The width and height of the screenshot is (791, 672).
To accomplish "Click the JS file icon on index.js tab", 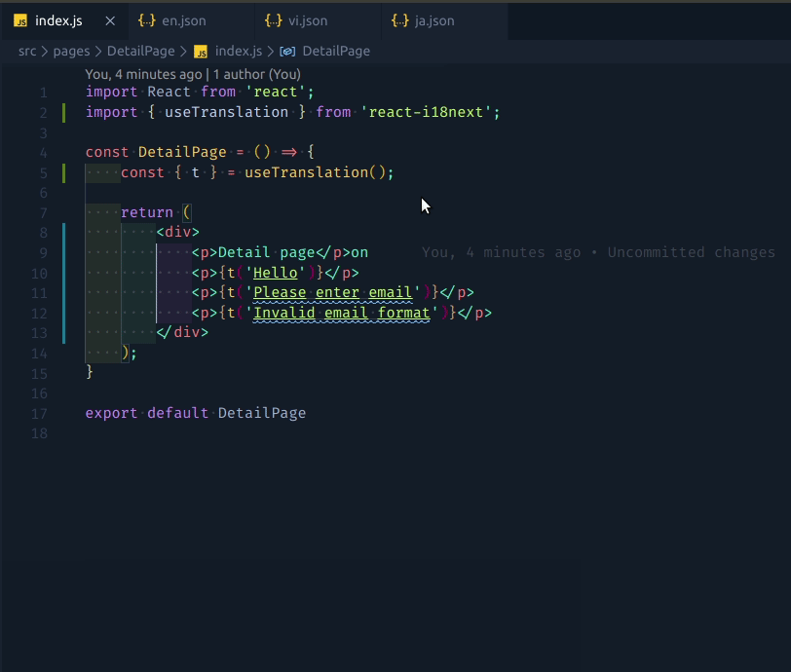I will click(19, 20).
